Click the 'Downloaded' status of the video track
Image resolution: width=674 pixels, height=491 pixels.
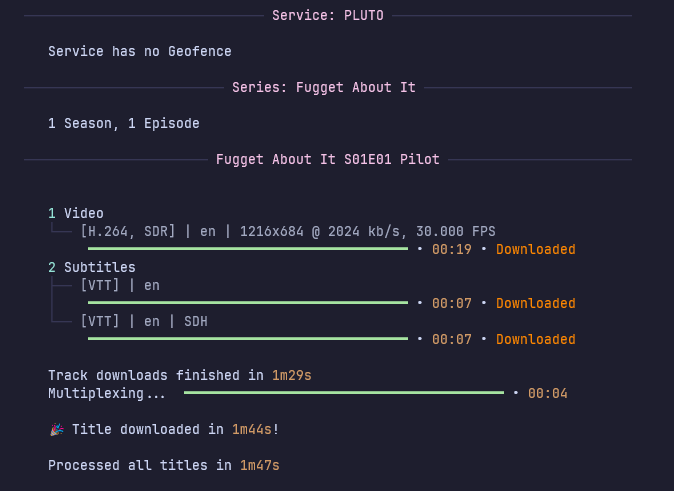click(x=535, y=249)
